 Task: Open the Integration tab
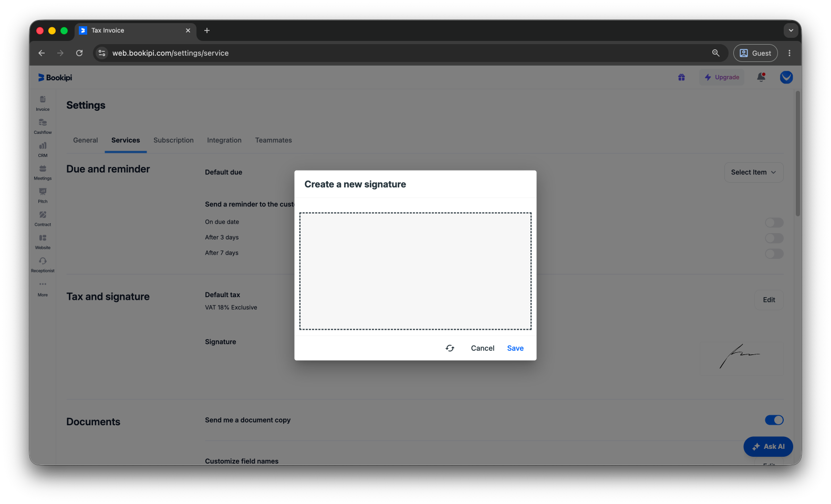(224, 140)
